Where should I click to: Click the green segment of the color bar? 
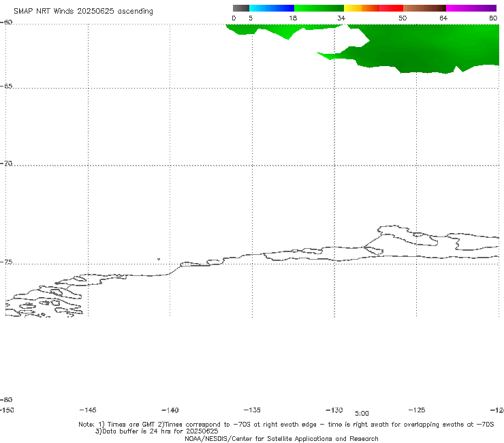[x=319, y=8]
